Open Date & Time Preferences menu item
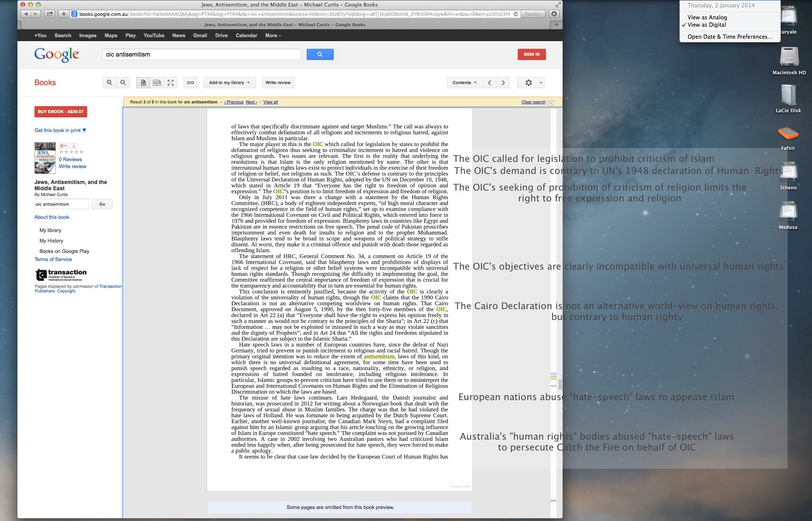Image resolution: width=812 pixels, height=521 pixels. 730,37
